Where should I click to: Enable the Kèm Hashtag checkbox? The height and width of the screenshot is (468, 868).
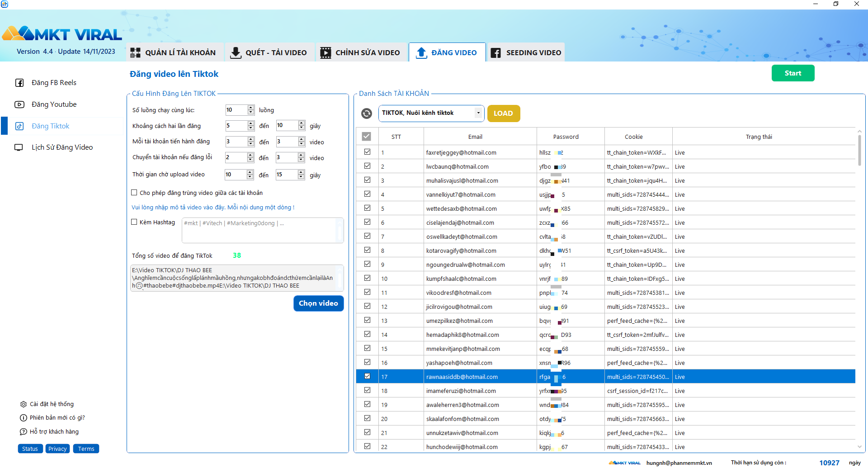pos(134,222)
